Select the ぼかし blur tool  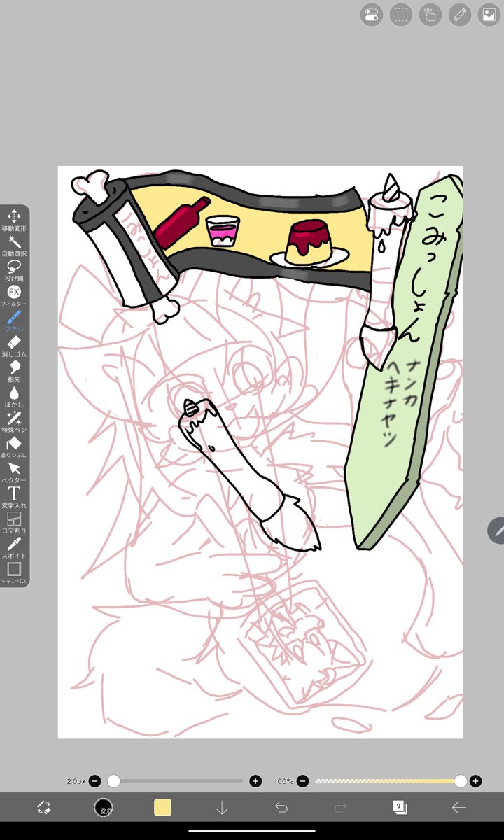pyautogui.click(x=14, y=396)
